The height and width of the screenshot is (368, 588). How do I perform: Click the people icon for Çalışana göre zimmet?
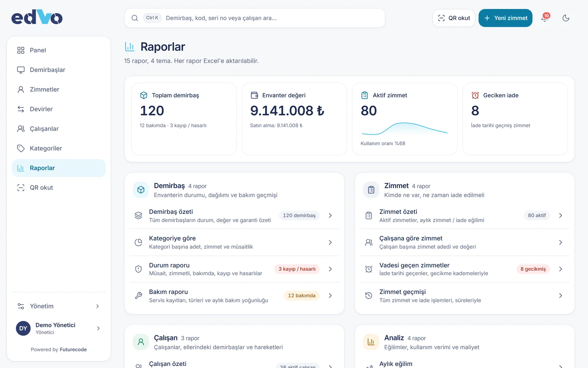369,242
